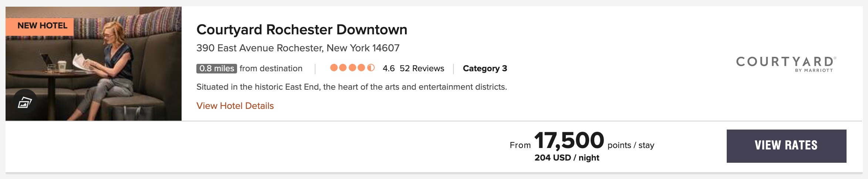Click the "from destination" text

click(x=271, y=69)
